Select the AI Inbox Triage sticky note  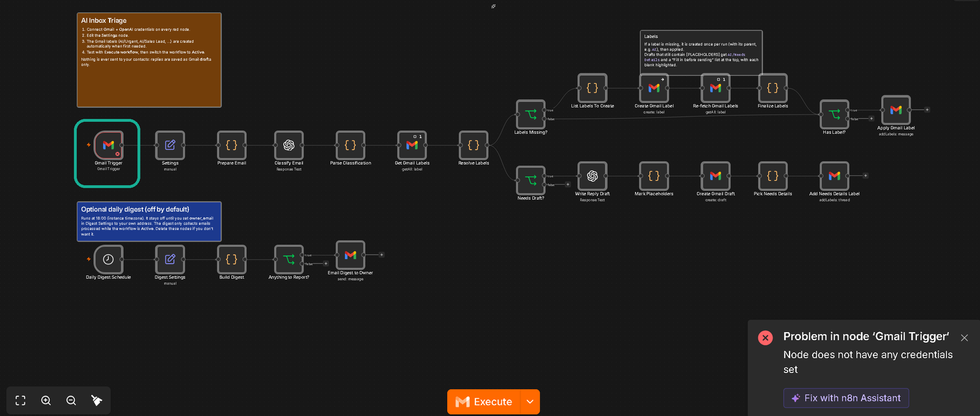pos(149,60)
